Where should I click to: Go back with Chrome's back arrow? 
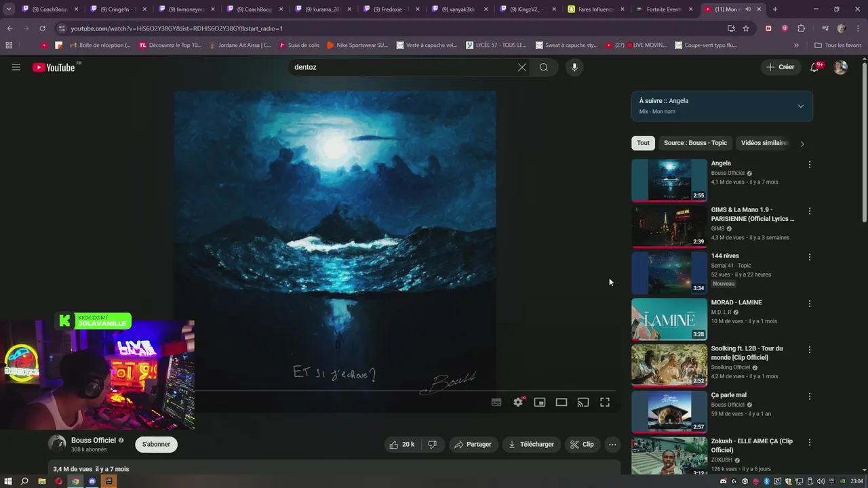tap(9, 28)
